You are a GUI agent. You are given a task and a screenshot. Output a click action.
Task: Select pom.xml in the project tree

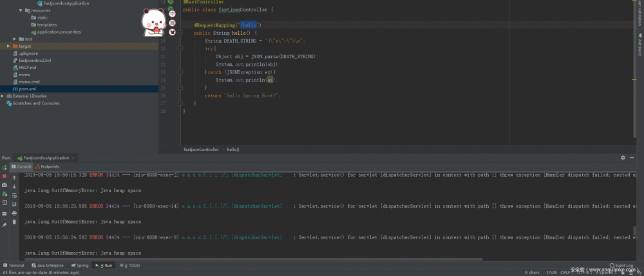pyautogui.click(x=27, y=89)
